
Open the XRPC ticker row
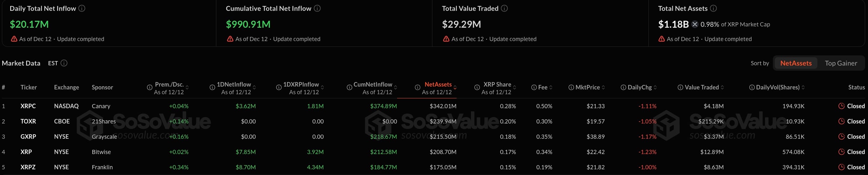pos(28,106)
